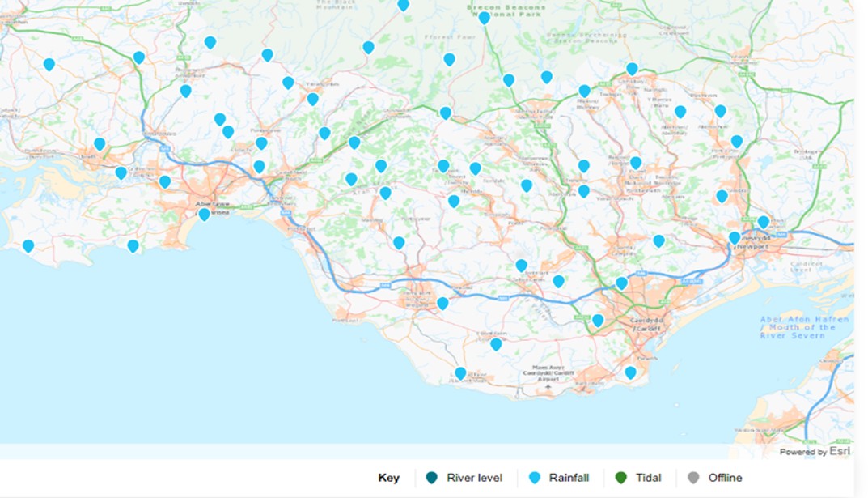Click the bold 'Key' legend heading

388,478
